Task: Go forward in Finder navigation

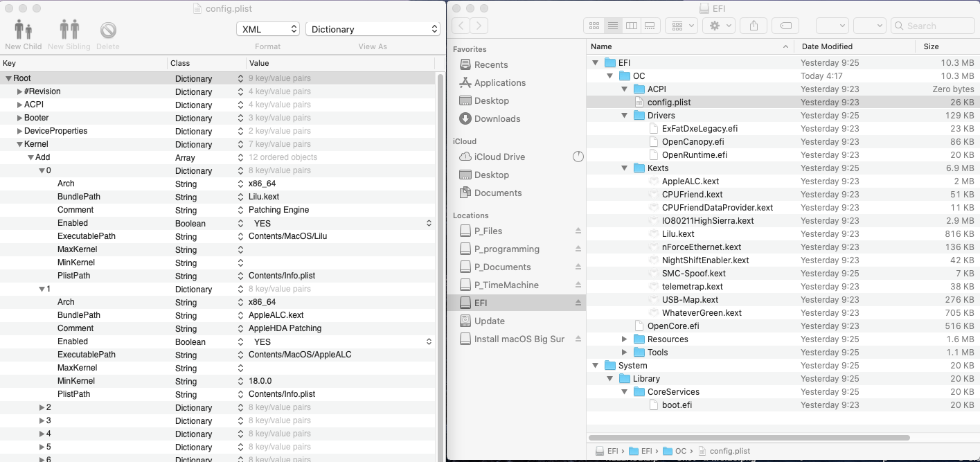Action: [479, 26]
